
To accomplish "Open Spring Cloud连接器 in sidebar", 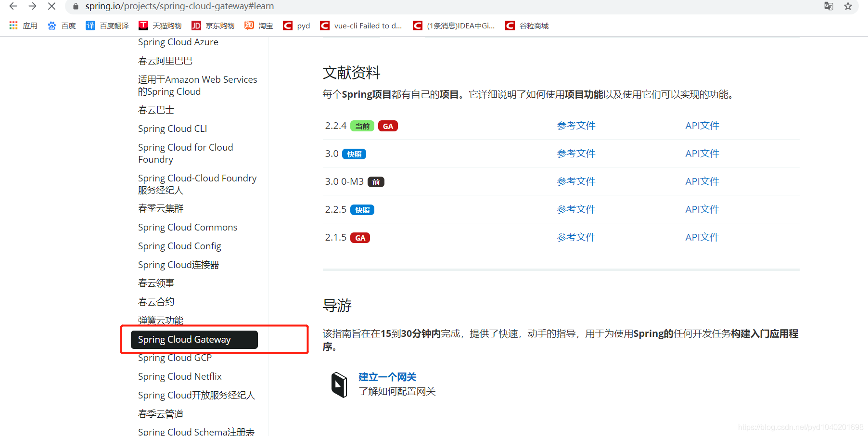I will pos(179,265).
